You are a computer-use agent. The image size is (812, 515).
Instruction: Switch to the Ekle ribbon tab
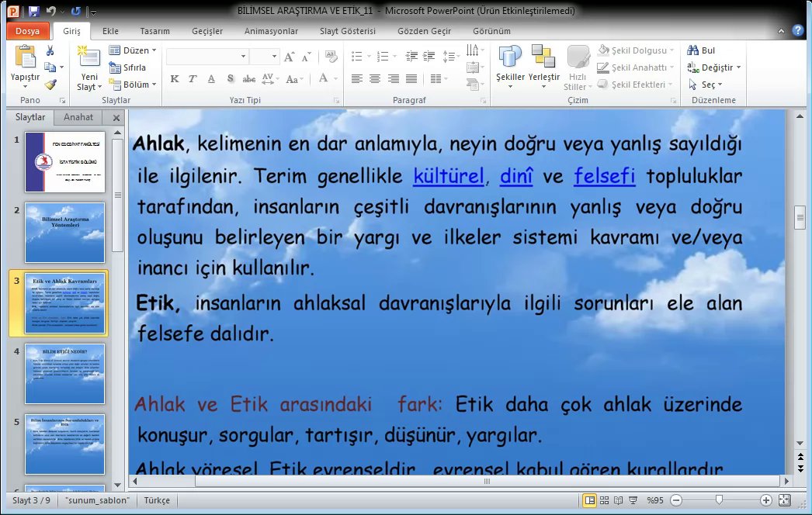coord(110,31)
